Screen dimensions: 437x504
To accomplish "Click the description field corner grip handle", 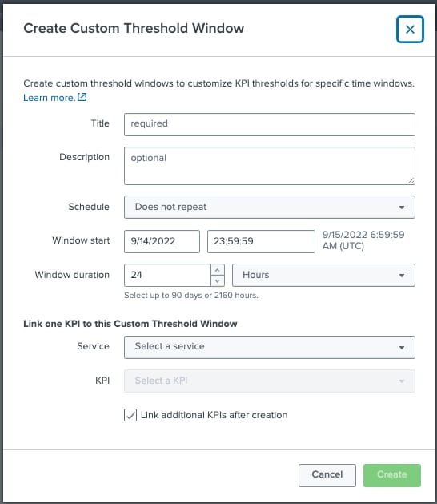I will point(411,181).
